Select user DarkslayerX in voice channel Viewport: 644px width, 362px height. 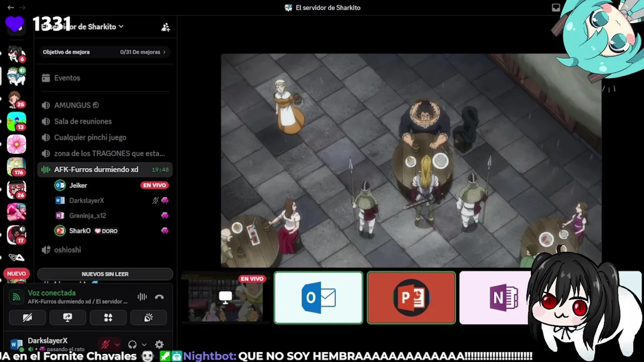[111, 201]
